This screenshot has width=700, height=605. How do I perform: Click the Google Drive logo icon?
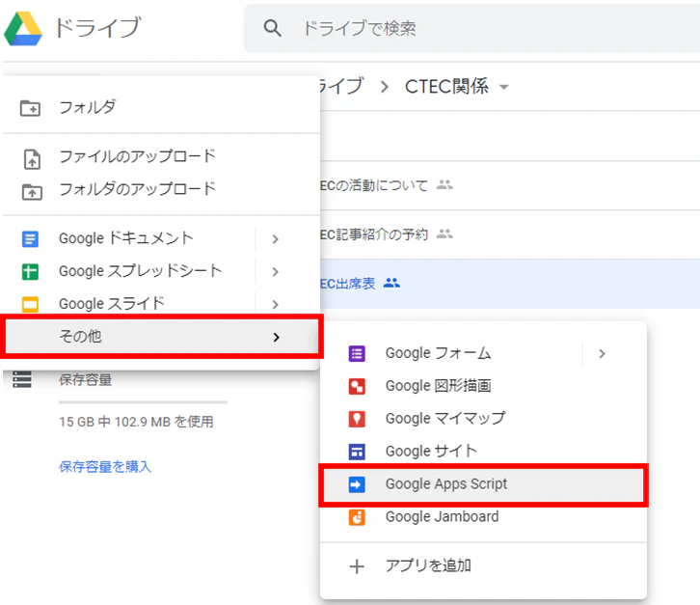pyautogui.click(x=23, y=29)
